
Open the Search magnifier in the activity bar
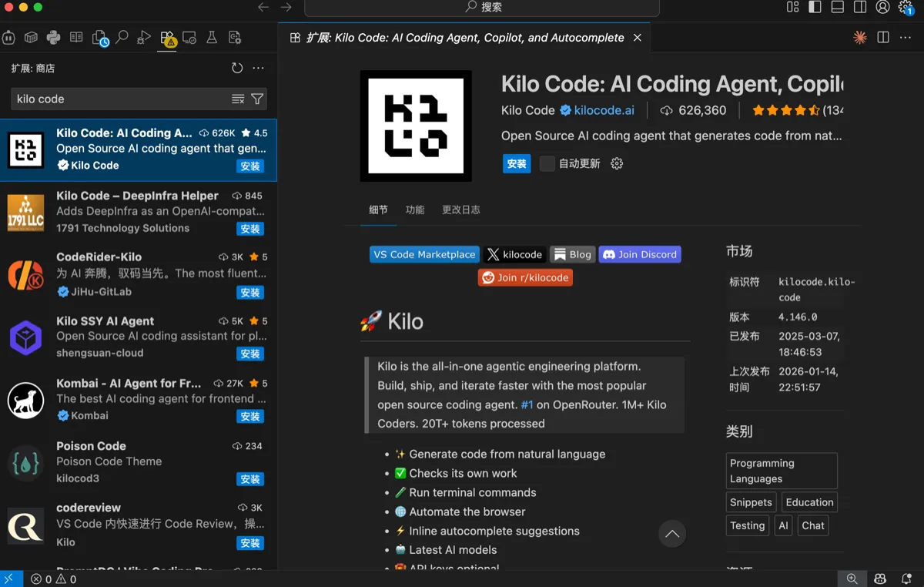coord(122,38)
